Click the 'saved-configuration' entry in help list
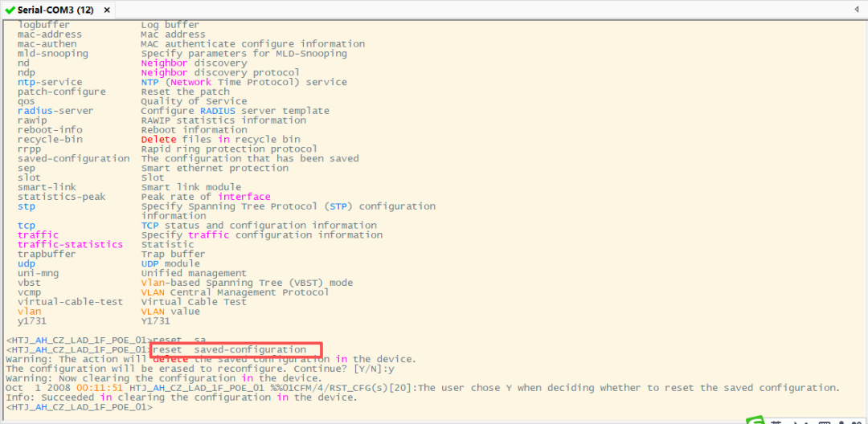Image resolution: width=868 pixels, height=424 pixels. (73, 159)
